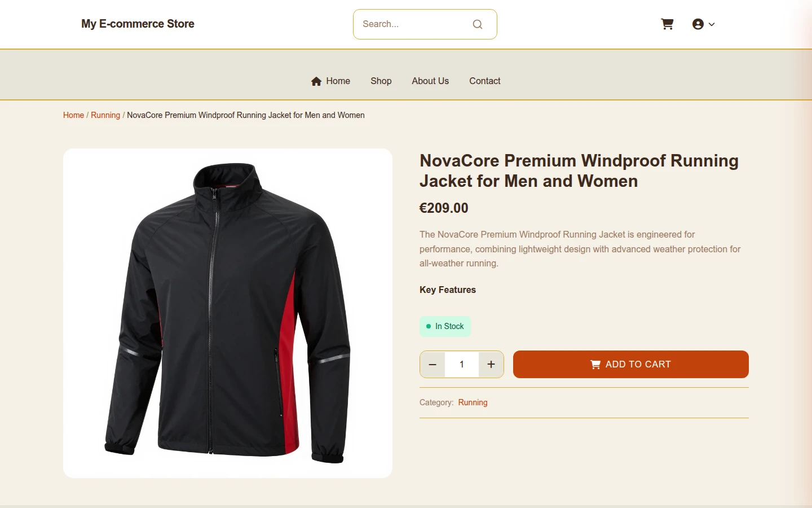Decrease quantity with the minus button
Screen dimensions: 812x508
click(433, 364)
